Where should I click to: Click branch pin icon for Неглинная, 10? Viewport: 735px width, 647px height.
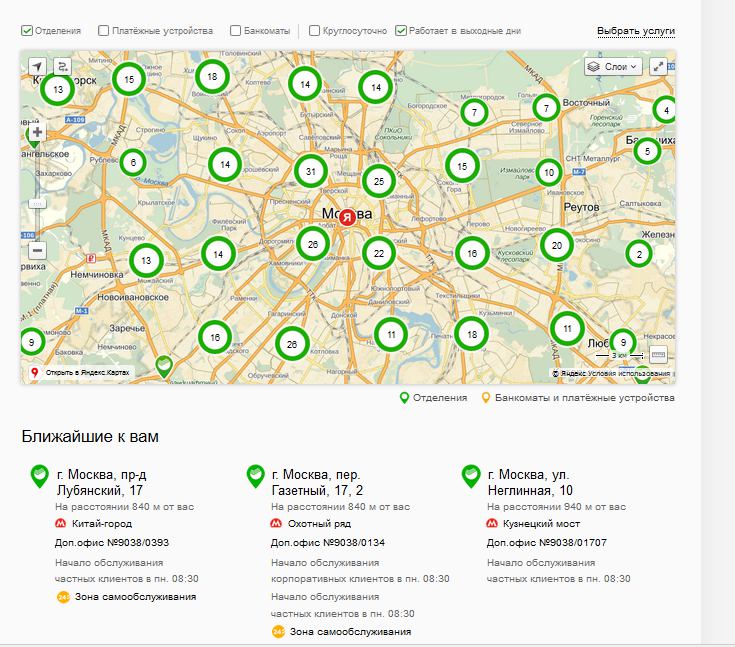[x=471, y=476]
